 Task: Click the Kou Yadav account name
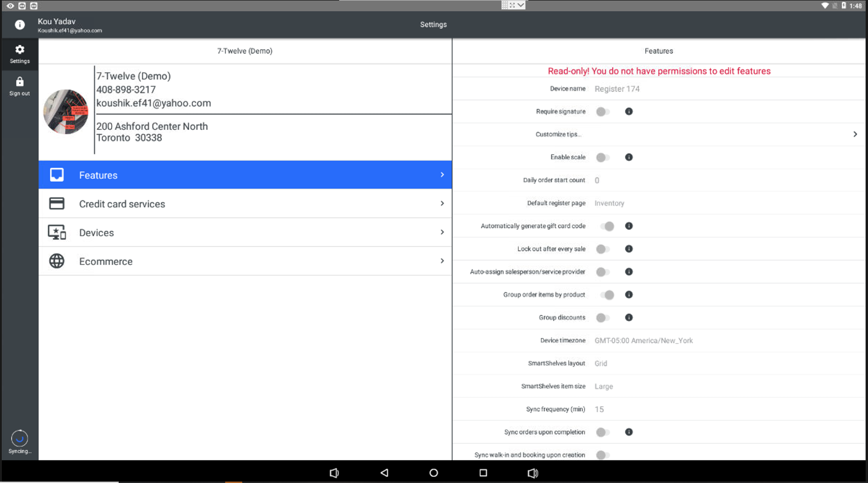pos(56,21)
